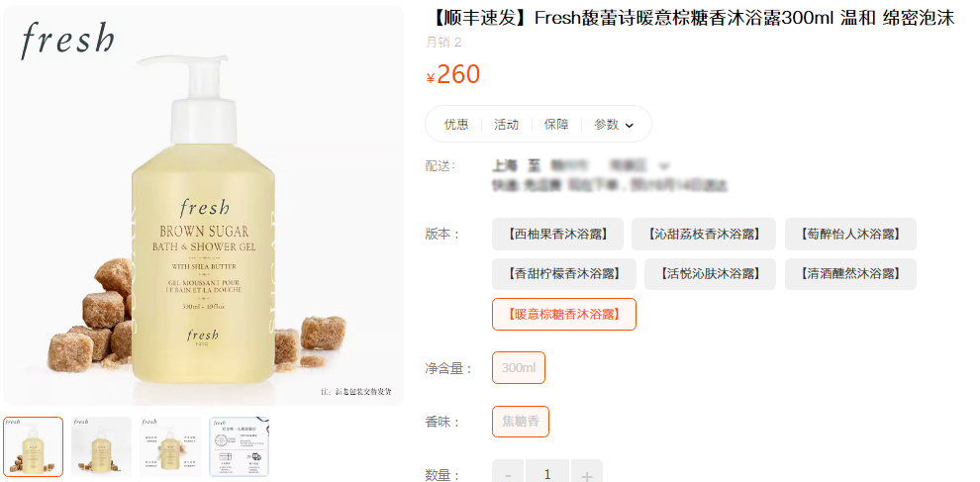Select the 沁甜荔枝香沐浴露 version option

(704, 234)
